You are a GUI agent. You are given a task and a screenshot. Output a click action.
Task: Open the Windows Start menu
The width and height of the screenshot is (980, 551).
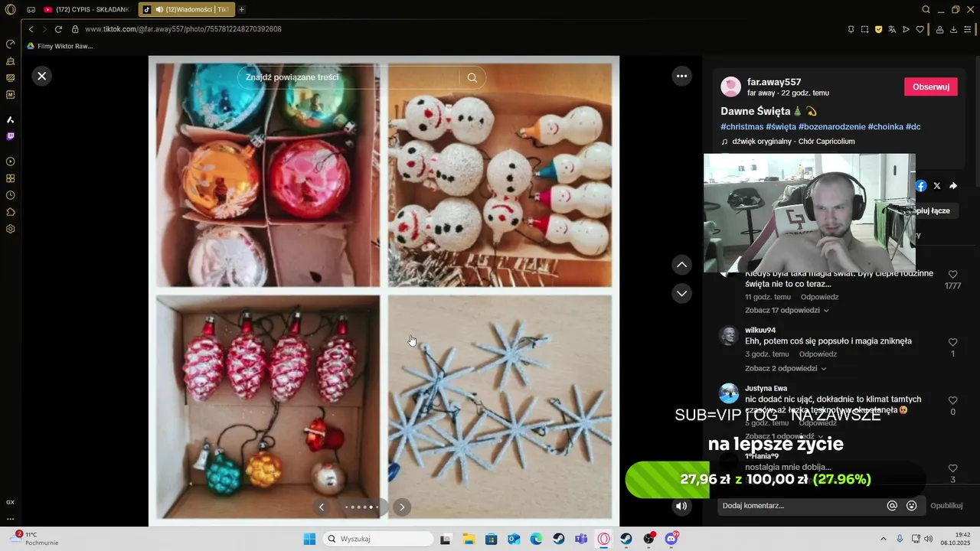point(309,539)
